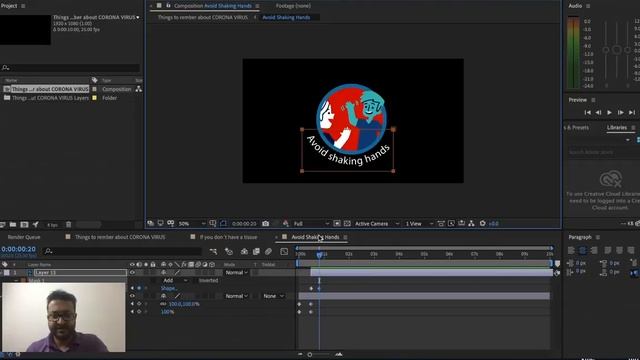
Task: Open the Active Camera dropdown
Action: coord(377,224)
